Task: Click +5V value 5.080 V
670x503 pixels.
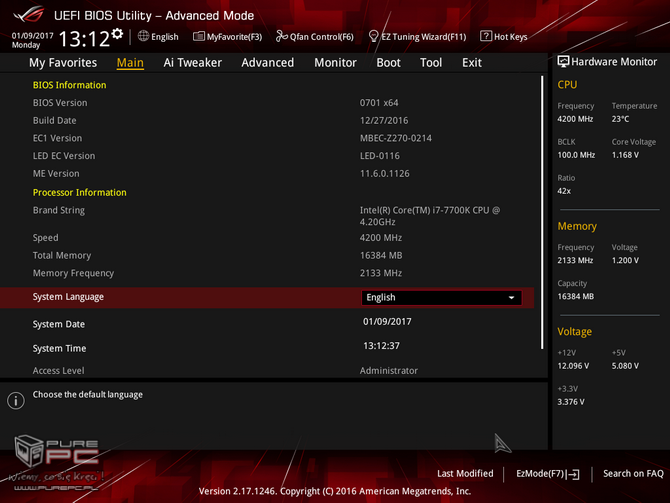Action: (x=625, y=366)
